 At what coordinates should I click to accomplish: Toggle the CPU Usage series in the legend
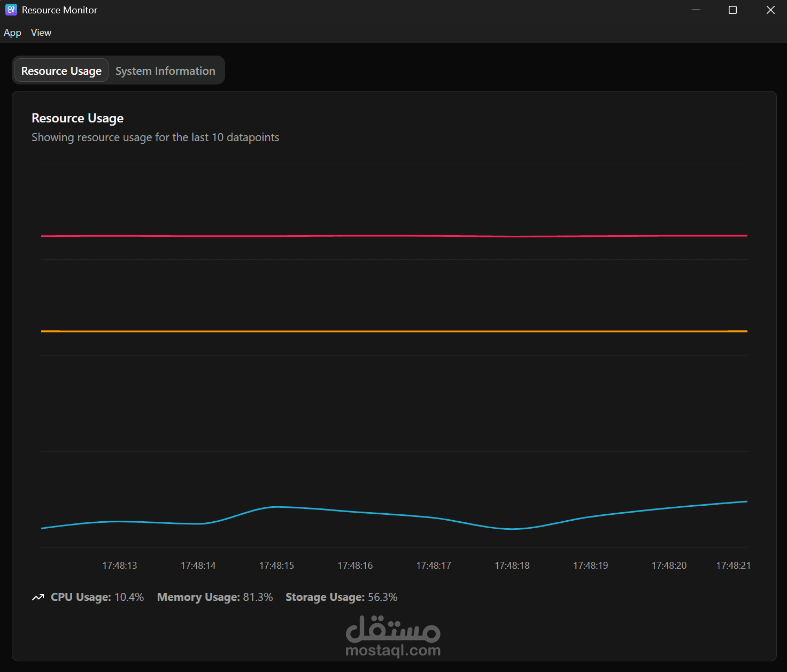[x=96, y=597]
